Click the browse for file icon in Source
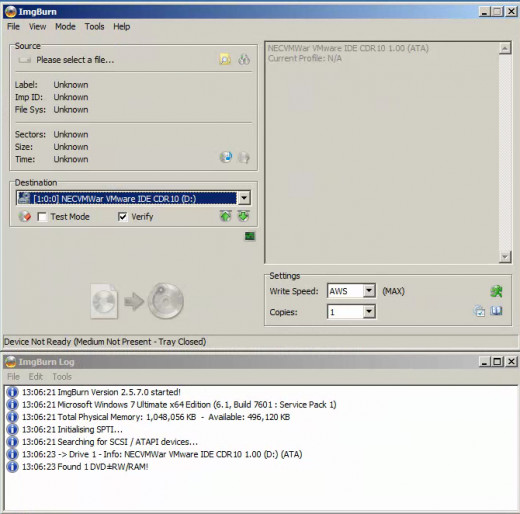 pos(225,59)
